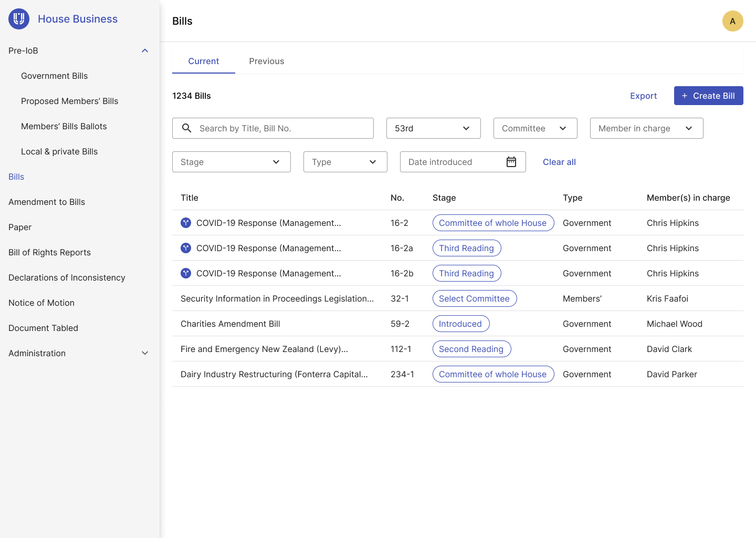This screenshot has height=538, width=756.
Task: Collapse the Pre-IoB section chevron
Action: tap(145, 50)
